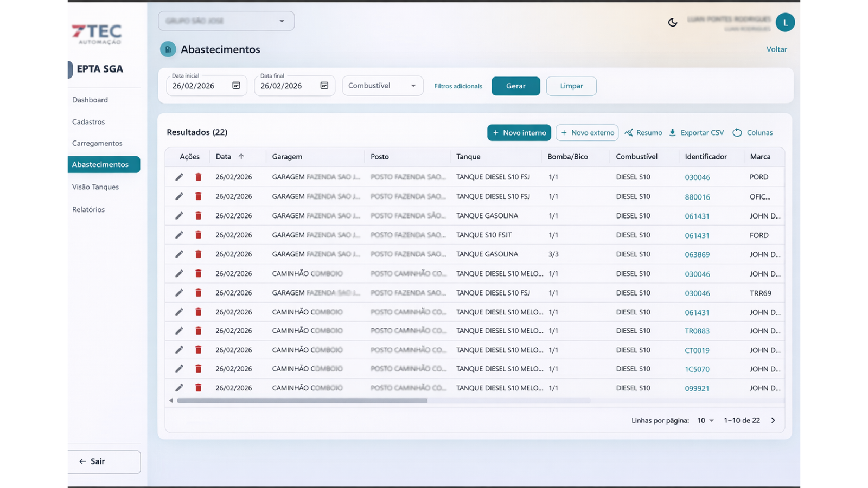The image size is (868, 488).
Task: Click the Resumo chart icon
Action: [x=629, y=133]
